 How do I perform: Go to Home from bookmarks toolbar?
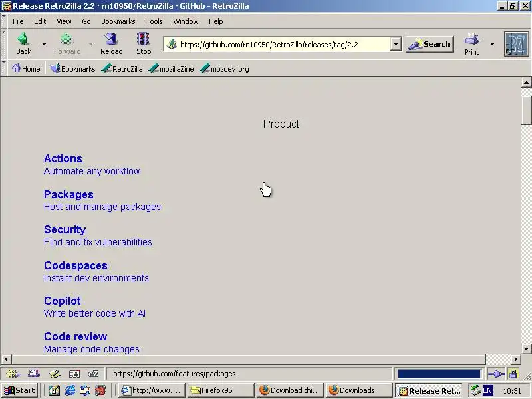[x=26, y=69]
